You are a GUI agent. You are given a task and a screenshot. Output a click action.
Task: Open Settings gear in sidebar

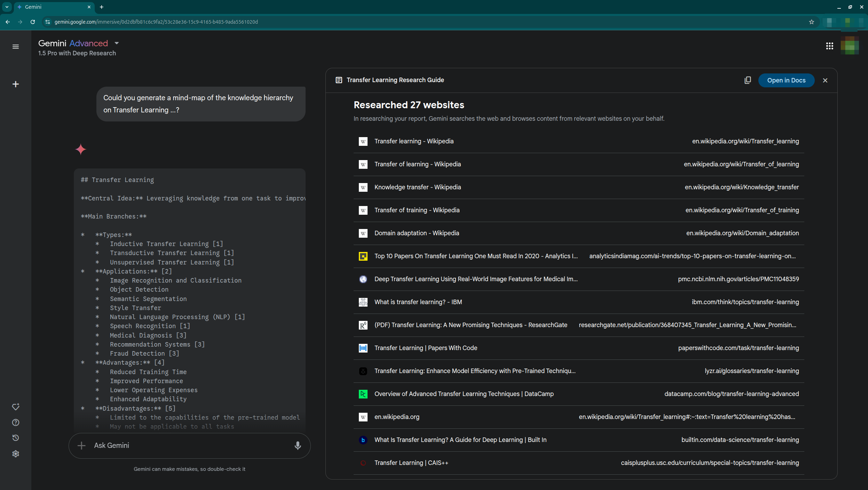16,454
